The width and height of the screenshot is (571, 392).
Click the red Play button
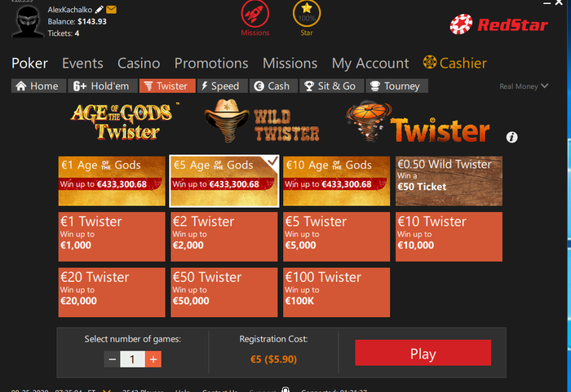click(x=423, y=353)
